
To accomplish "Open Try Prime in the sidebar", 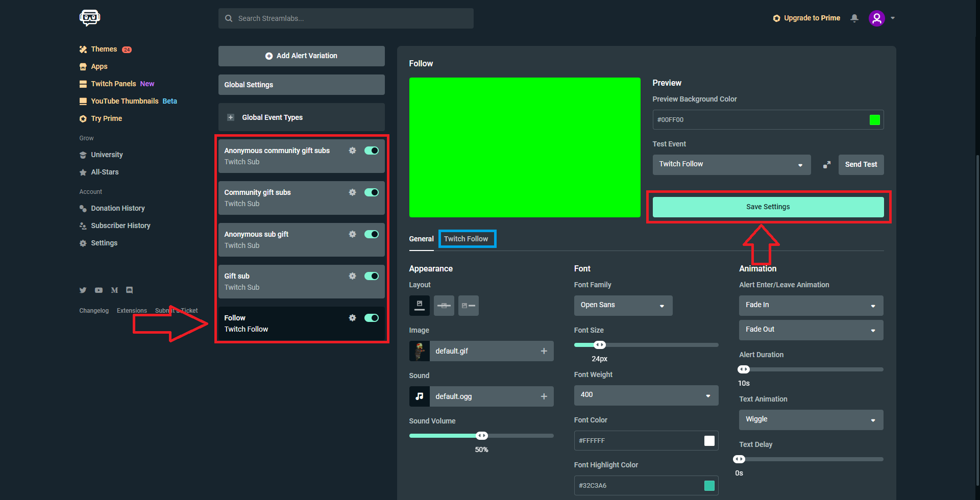I will pos(101,119).
